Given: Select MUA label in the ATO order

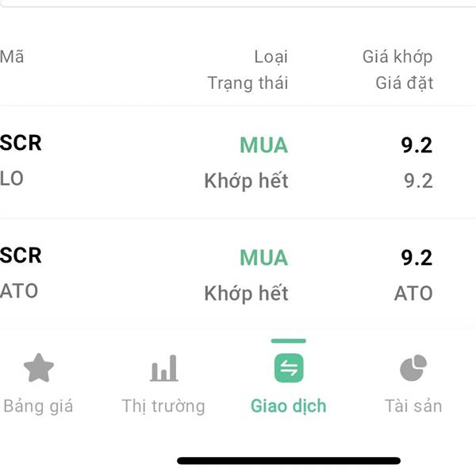Looking at the screenshot, I should pos(264,258).
